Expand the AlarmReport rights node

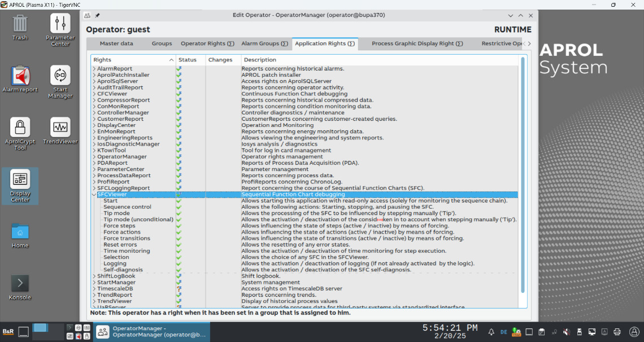[94, 69]
